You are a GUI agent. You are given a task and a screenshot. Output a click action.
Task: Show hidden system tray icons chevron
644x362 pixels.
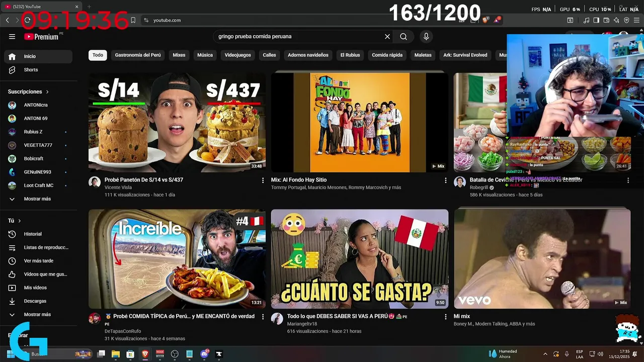tap(545, 354)
